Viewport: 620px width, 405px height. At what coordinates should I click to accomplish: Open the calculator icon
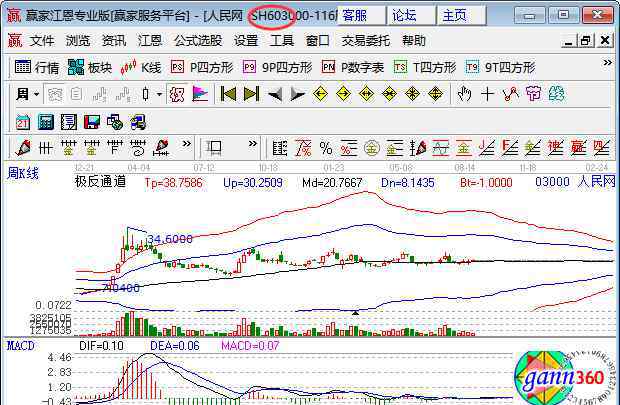click(46, 122)
